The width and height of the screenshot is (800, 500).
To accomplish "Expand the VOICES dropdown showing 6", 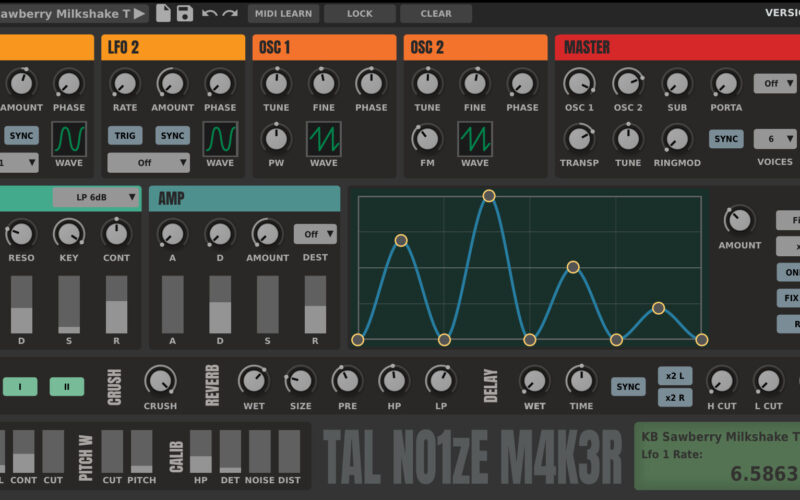I will [775, 139].
